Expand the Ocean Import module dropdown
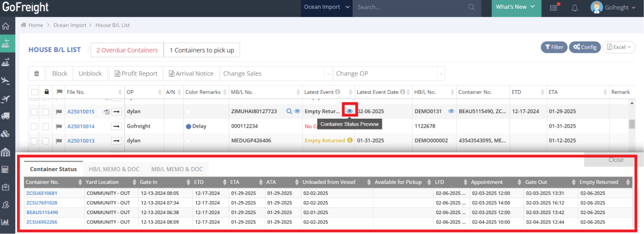This screenshot has height=234, width=644. tap(326, 7)
